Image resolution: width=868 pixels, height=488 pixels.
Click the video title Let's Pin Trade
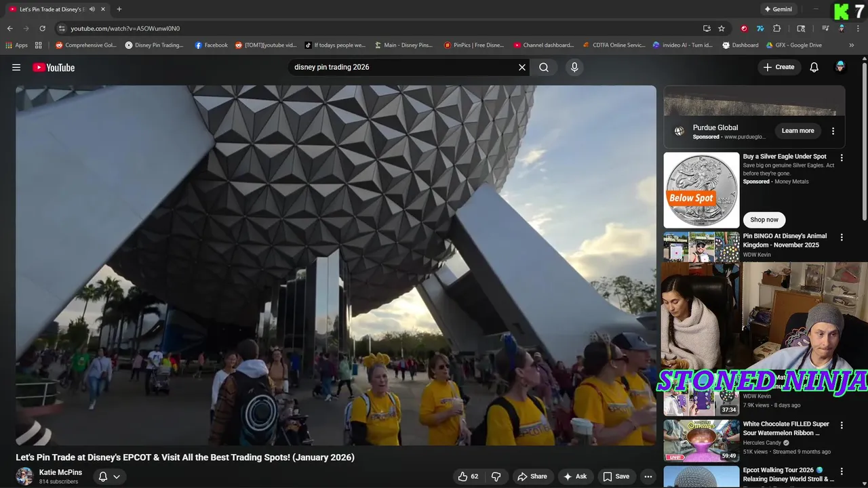click(185, 457)
